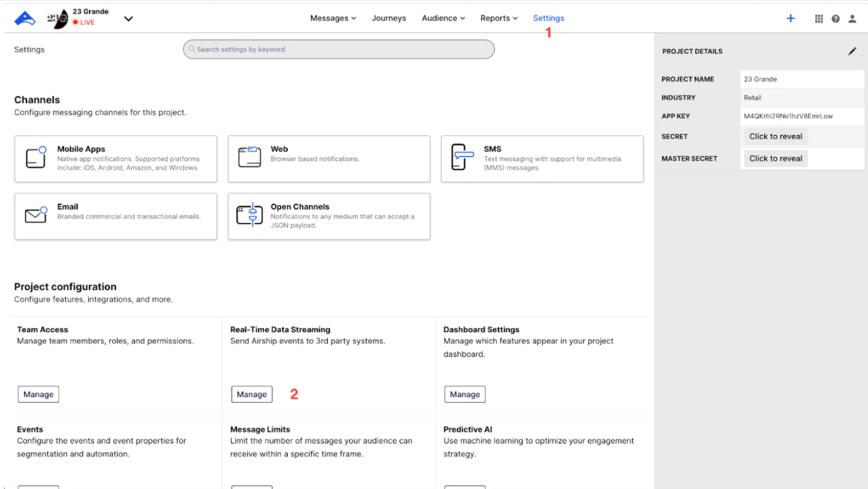Image resolution: width=868 pixels, height=489 pixels.
Task: Edit project details with pencil icon
Action: (x=852, y=52)
